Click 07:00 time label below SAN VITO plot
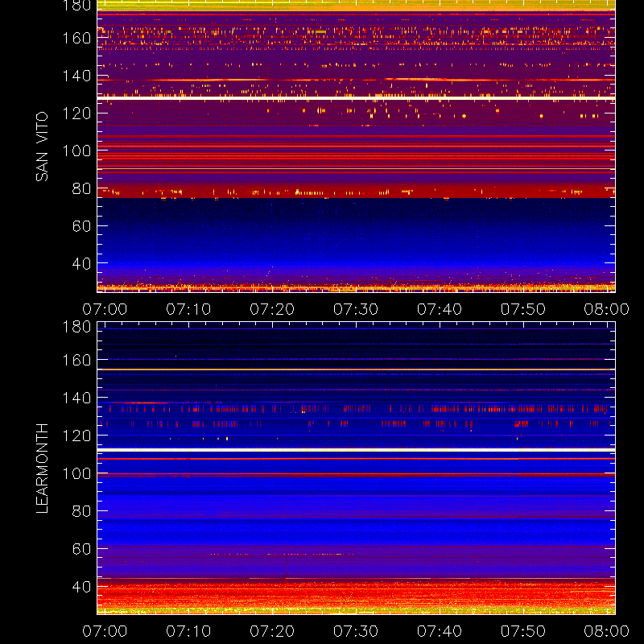644x644 pixels. point(105,309)
